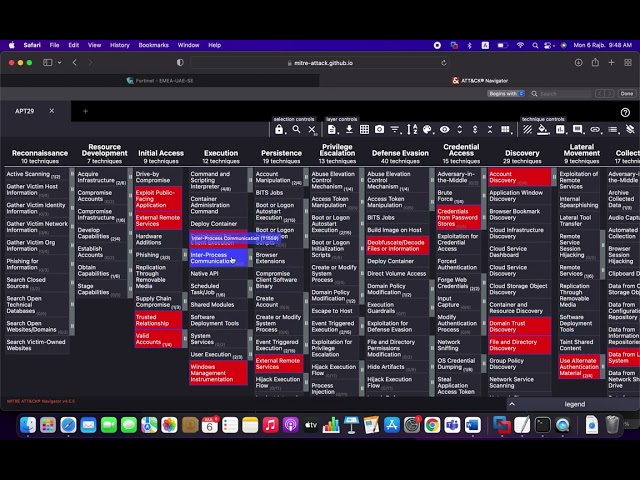Screen dimensions: 640x480
Task: Open the background color fill control
Action: tap(543, 130)
